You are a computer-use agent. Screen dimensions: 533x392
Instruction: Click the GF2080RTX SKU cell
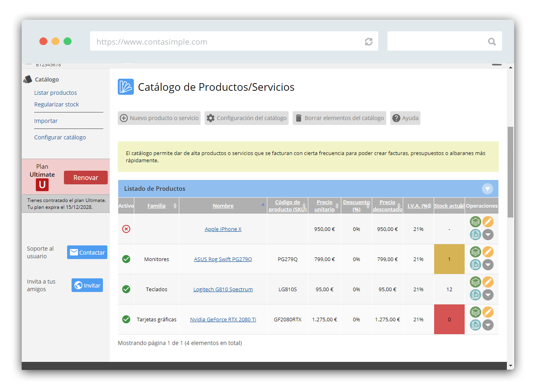tap(287, 319)
